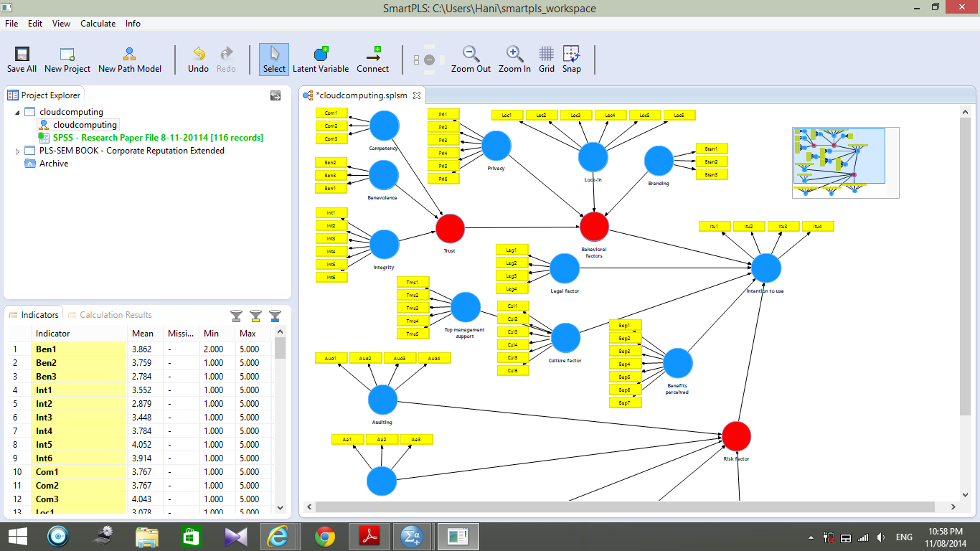Click the Min column header
This screenshot has width=980, height=551.
tap(217, 334)
